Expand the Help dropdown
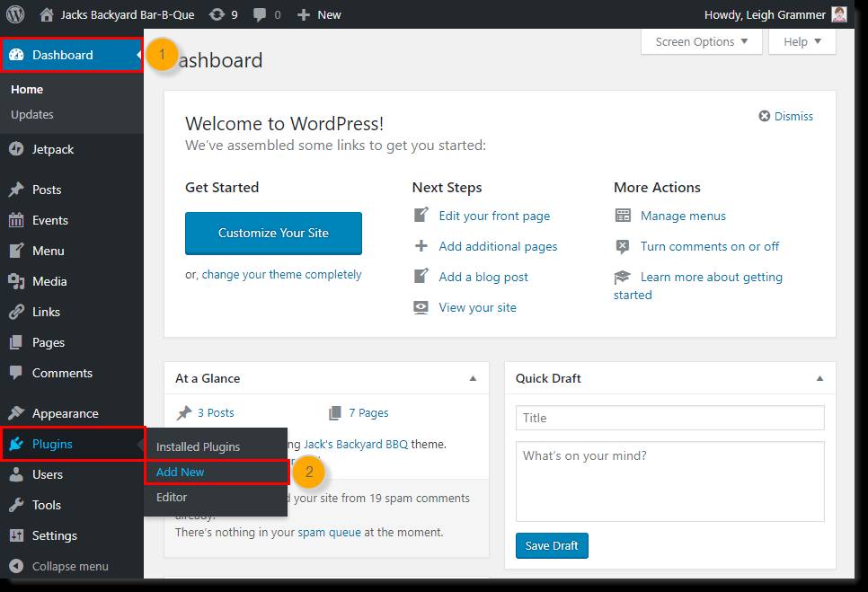868x592 pixels. tap(802, 41)
